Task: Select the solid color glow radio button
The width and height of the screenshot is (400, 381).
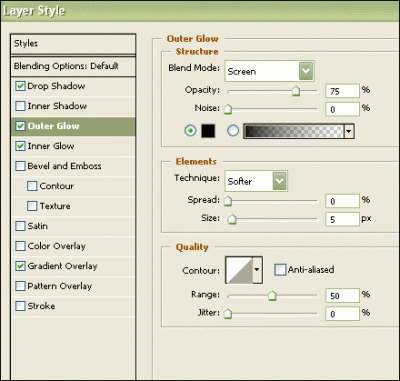Action: (190, 131)
